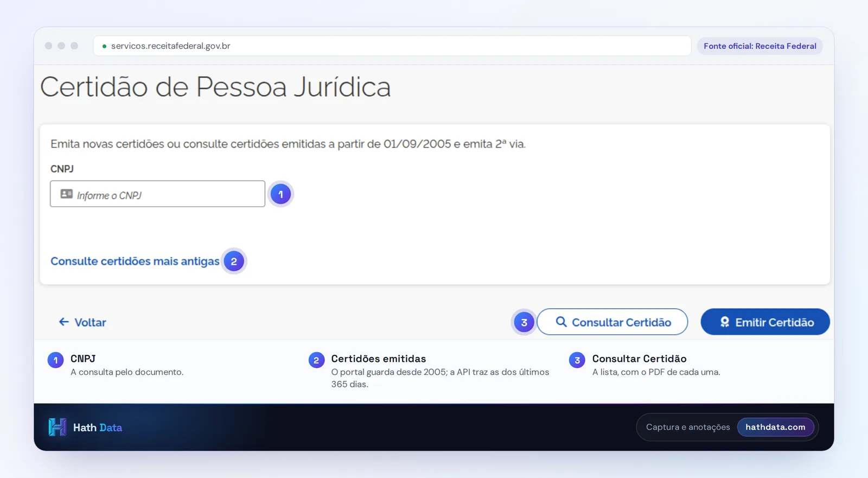The width and height of the screenshot is (868, 478).
Task: Go back with the Voltar link
Action: tap(82, 322)
